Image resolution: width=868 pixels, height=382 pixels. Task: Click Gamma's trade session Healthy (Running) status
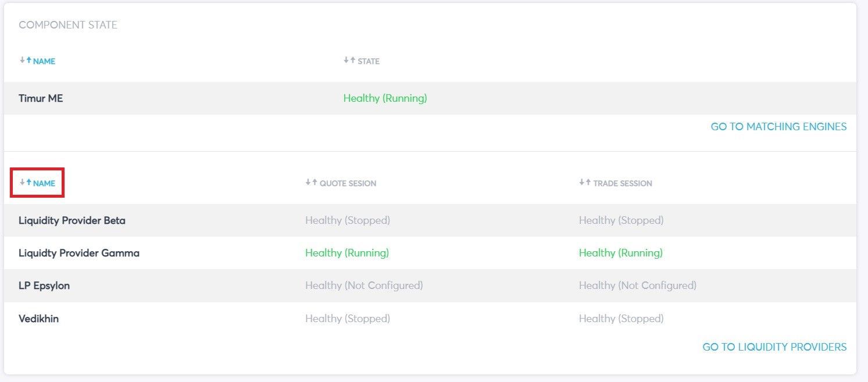(x=620, y=253)
